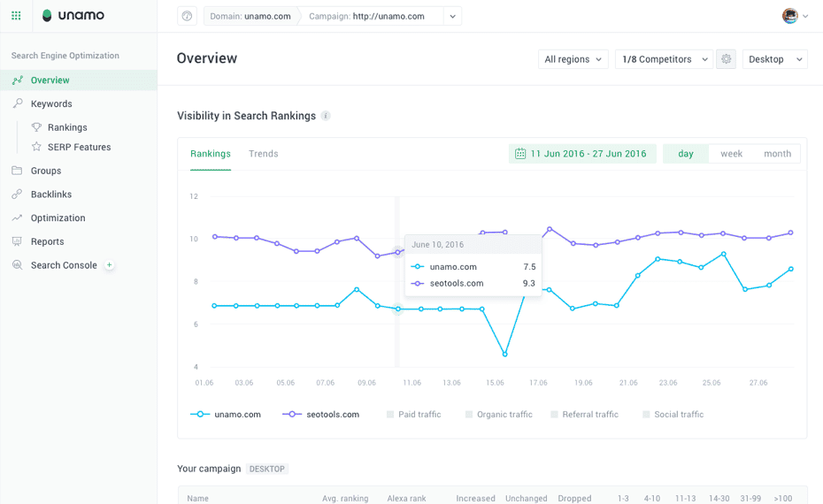
Task: Click the Search Console icon
Action: (17, 265)
